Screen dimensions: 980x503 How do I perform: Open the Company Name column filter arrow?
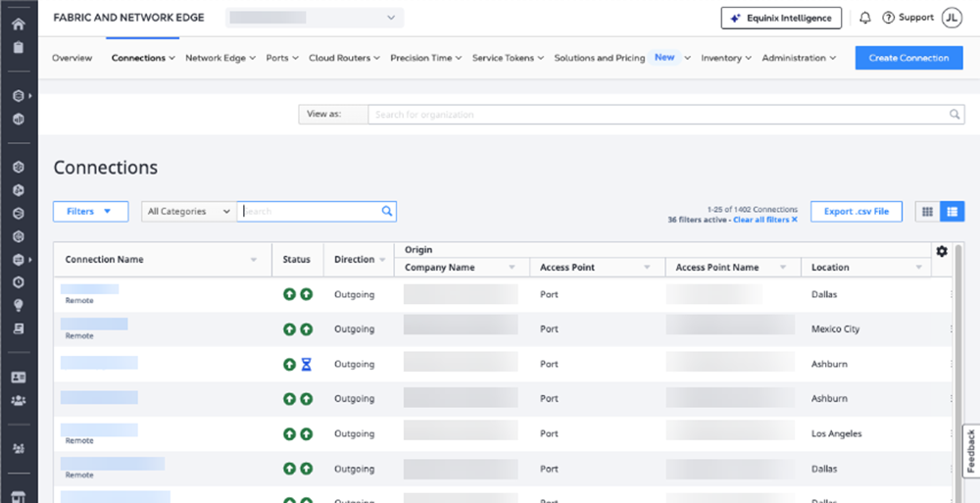[512, 267]
